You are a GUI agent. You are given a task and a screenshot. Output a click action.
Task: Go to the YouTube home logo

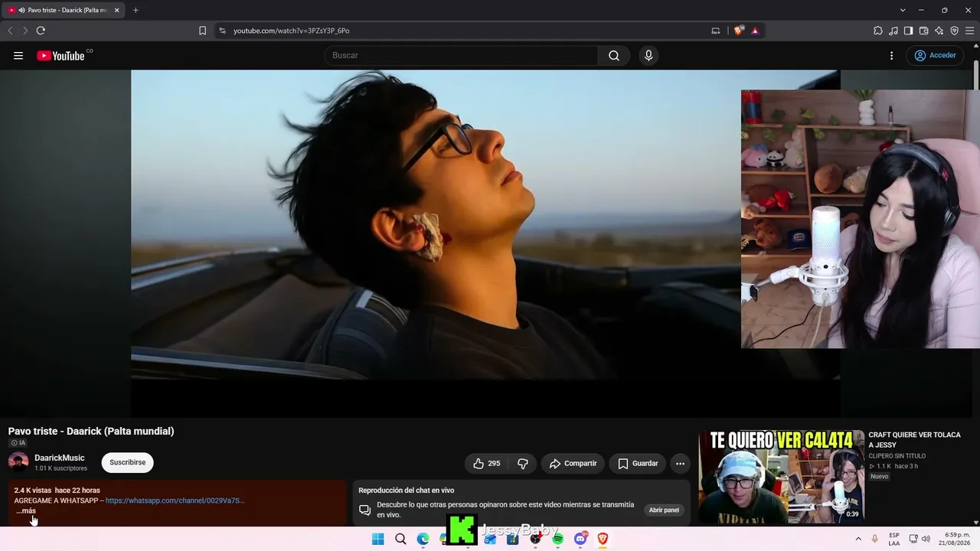pos(61,55)
